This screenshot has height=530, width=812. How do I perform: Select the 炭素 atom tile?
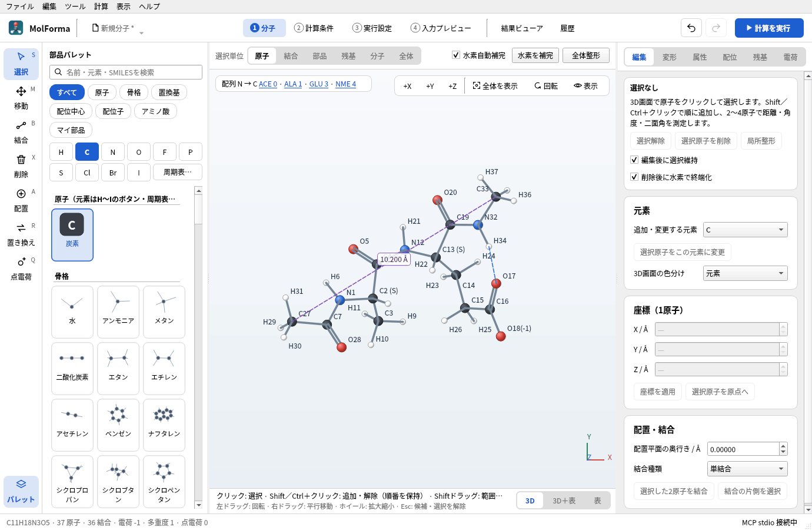(72, 235)
